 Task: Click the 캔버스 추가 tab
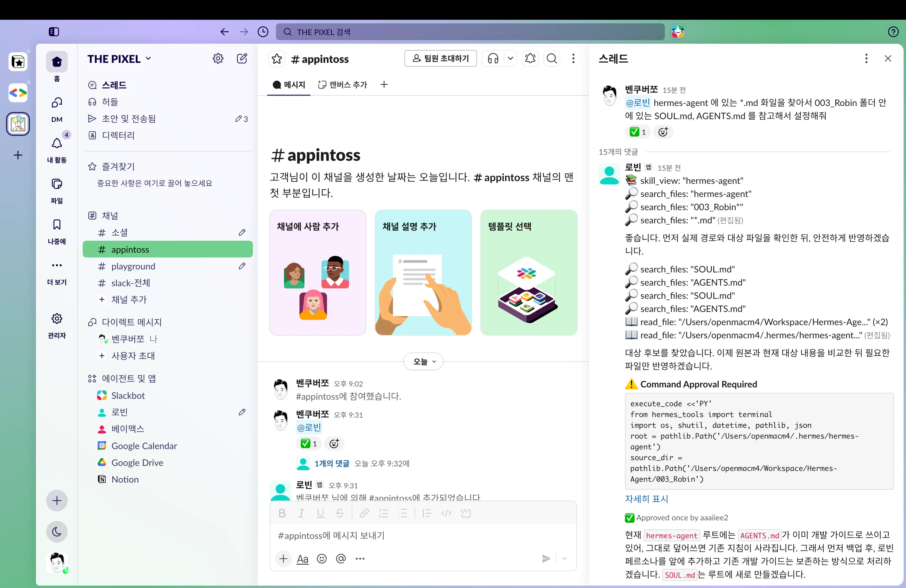click(x=342, y=85)
